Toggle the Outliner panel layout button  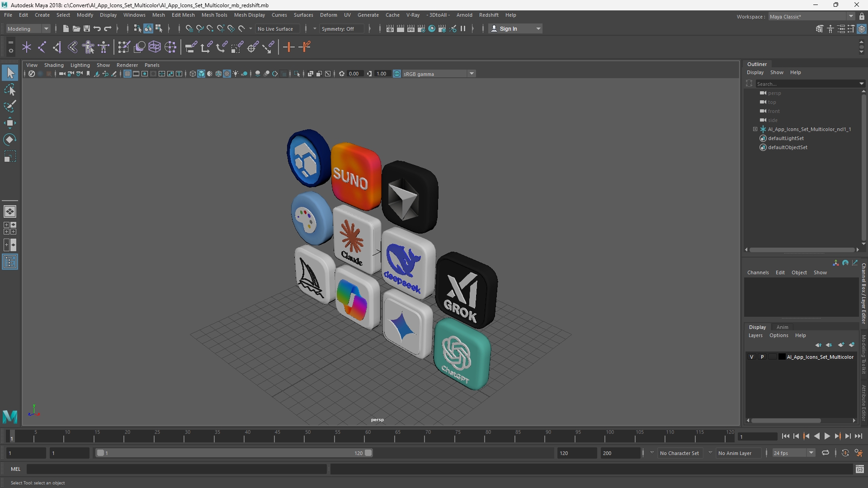(10, 262)
